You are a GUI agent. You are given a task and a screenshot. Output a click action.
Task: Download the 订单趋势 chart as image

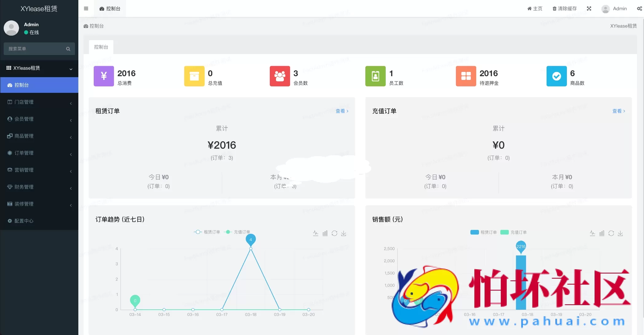pyautogui.click(x=344, y=233)
